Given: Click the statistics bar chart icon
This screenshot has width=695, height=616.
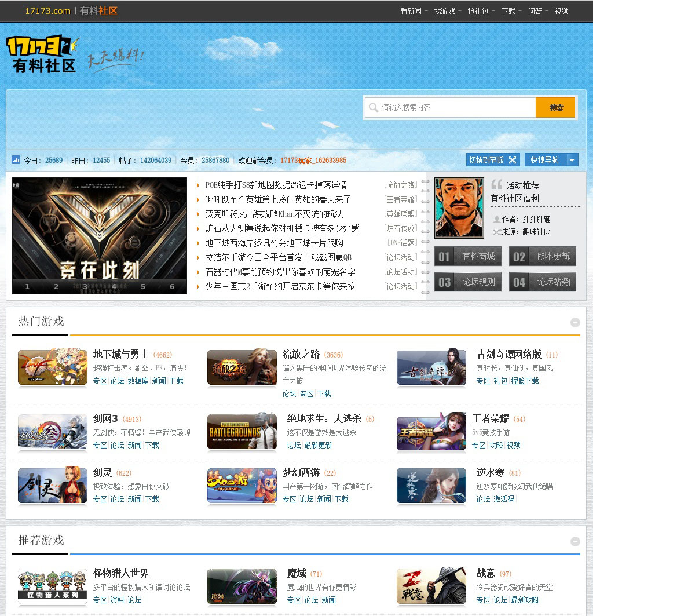Looking at the screenshot, I should [x=16, y=160].
